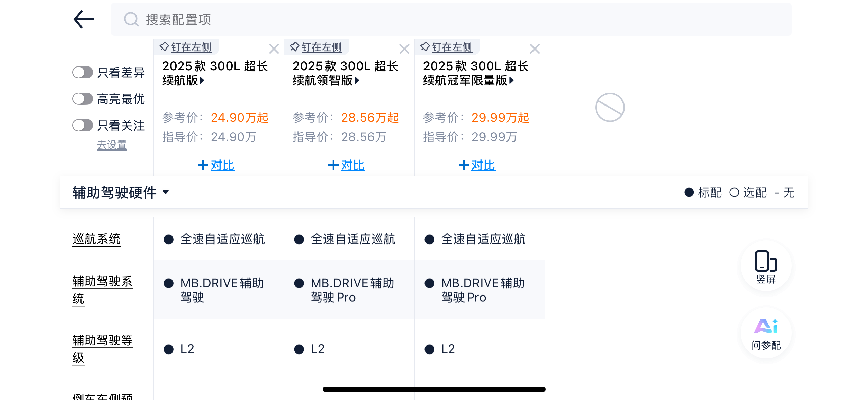Click the search magnifier icon
The image size is (868, 400).
tap(131, 19)
